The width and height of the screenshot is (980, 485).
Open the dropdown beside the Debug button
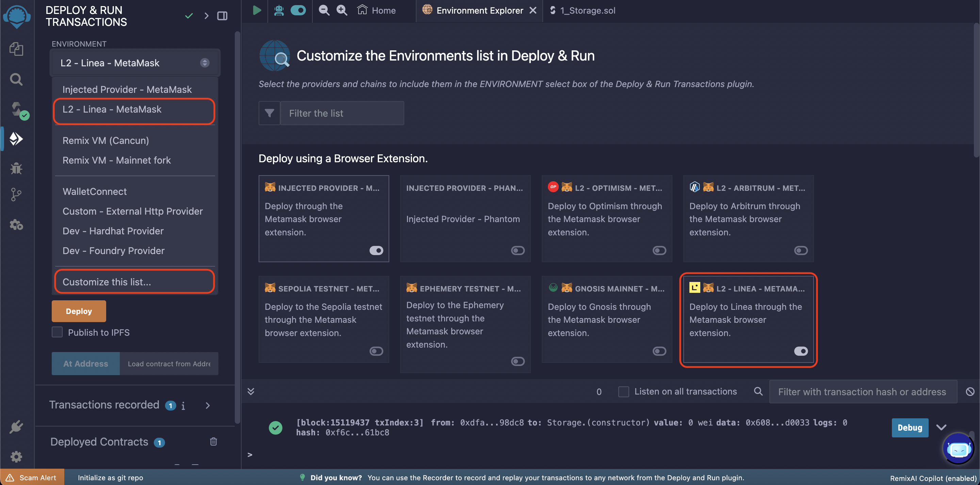pos(942,427)
